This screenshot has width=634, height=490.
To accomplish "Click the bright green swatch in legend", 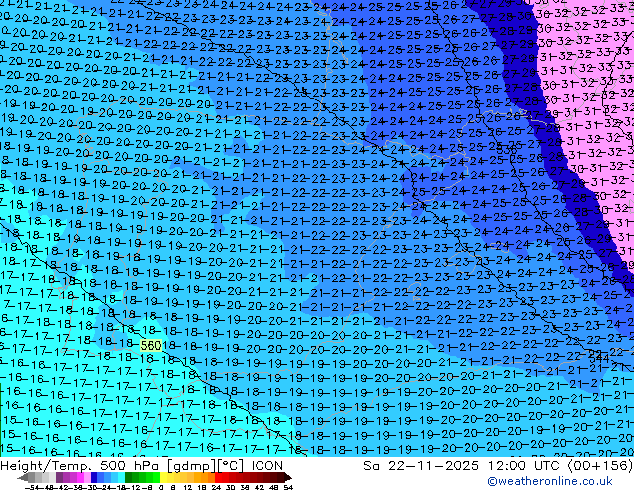I will click(x=156, y=477).
